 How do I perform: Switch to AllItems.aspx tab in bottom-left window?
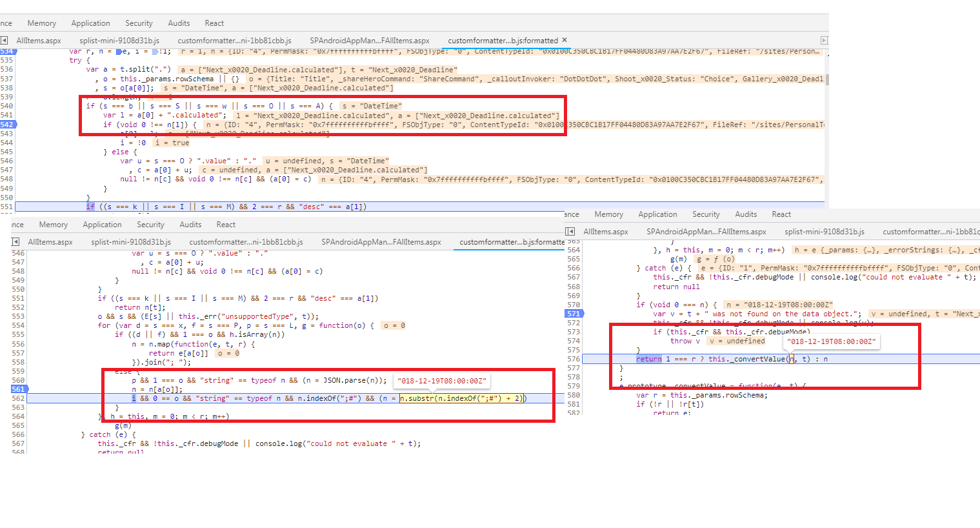[50, 242]
